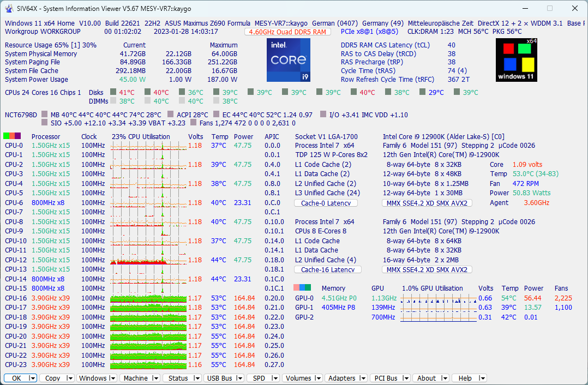Click the Socket V1 LGA-1700 text
This screenshot has width=588, height=385.
326,136
